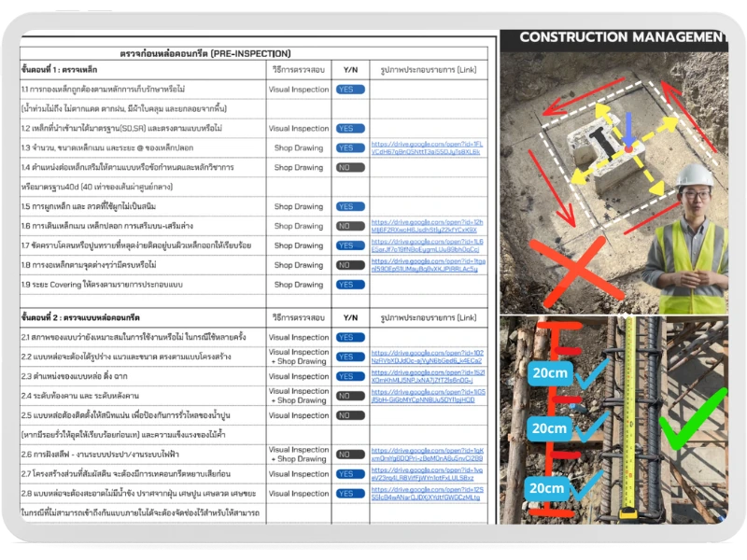Select 'Visual Inspection + Shop Drawing' cell in row 2.6
Image resolution: width=747 pixels, height=560 pixels.
pos(299,455)
